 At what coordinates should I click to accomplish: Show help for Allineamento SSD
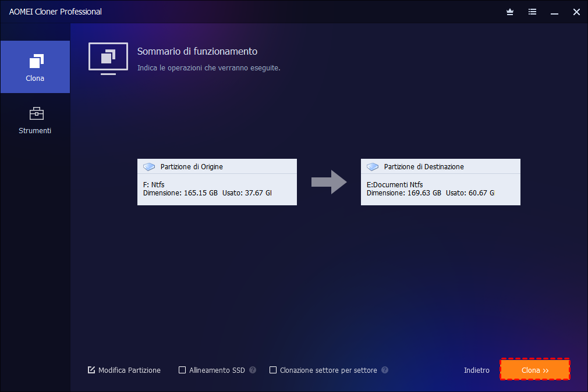point(253,370)
